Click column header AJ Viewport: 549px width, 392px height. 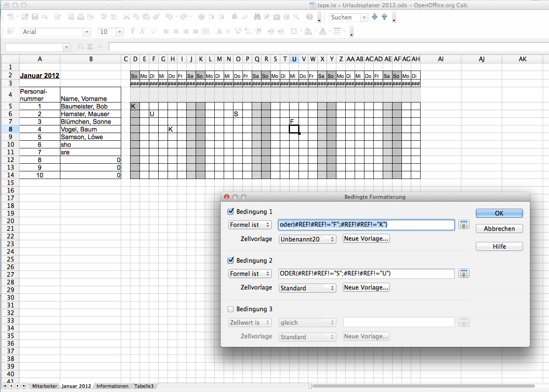coord(481,59)
